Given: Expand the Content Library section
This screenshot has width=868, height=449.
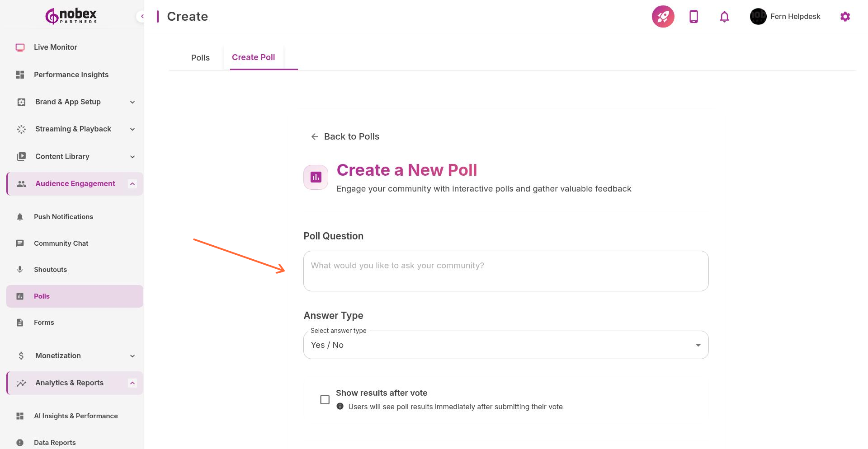Looking at the screenshot, I should tap(132, 156).
